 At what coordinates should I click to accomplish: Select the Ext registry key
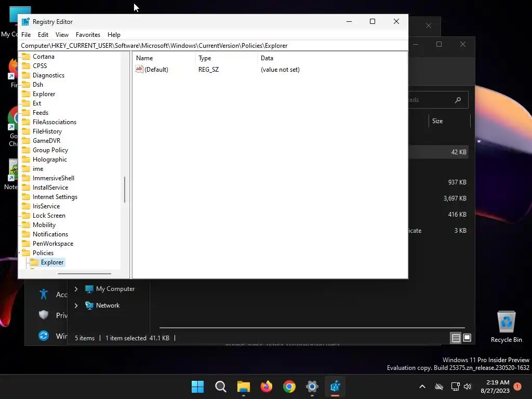click(37, 103)
